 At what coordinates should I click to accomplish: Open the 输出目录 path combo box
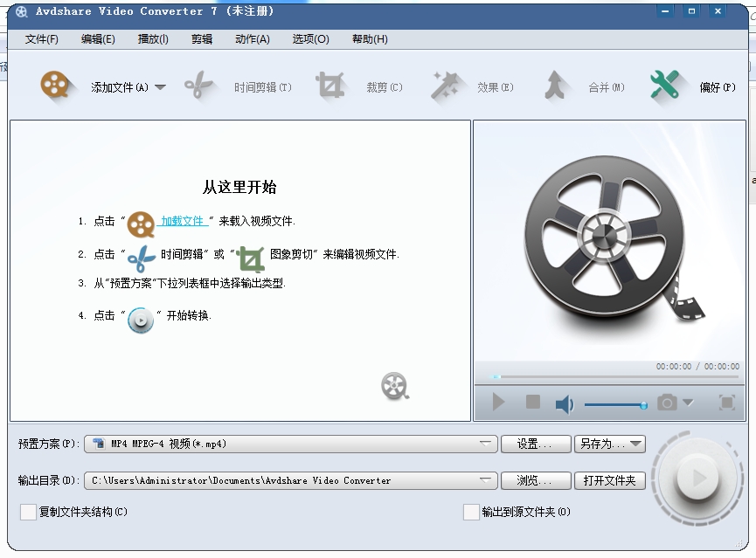[x=291, y=480]
